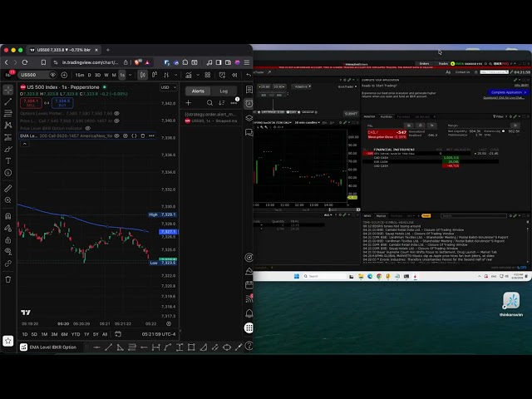Expand chart style dropdown arrow

pos(175,75)
